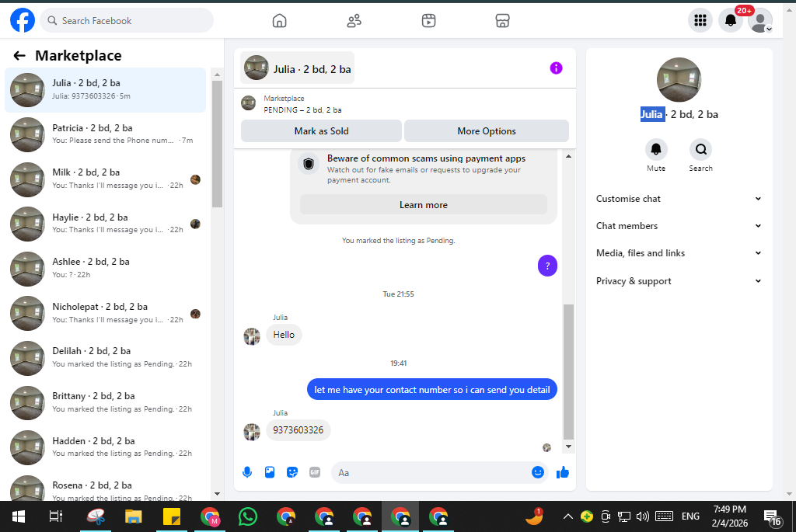Click Learn more about payment scams
The width and height of the screenshot is (796, 532).
pos(424,205)
